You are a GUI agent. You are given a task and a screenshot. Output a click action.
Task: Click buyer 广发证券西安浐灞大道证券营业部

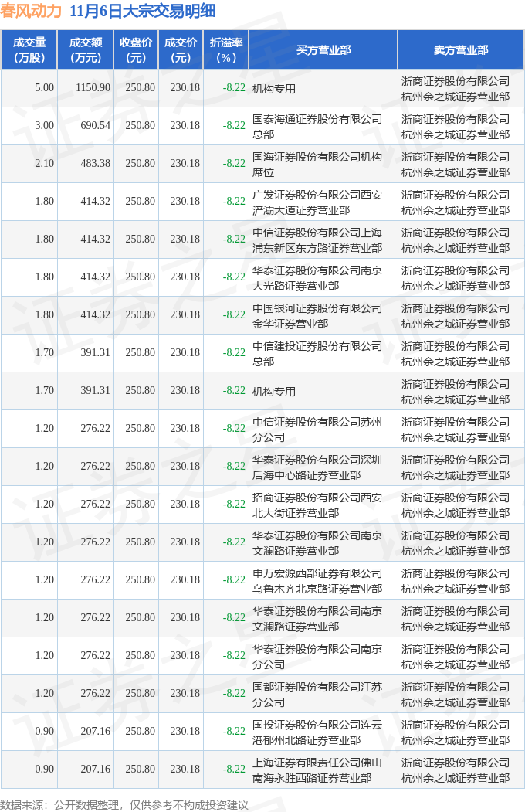coord(317,202)
